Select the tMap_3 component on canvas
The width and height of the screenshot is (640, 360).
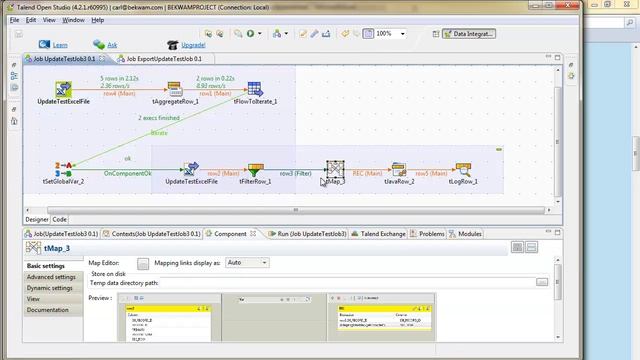[335, 169]
